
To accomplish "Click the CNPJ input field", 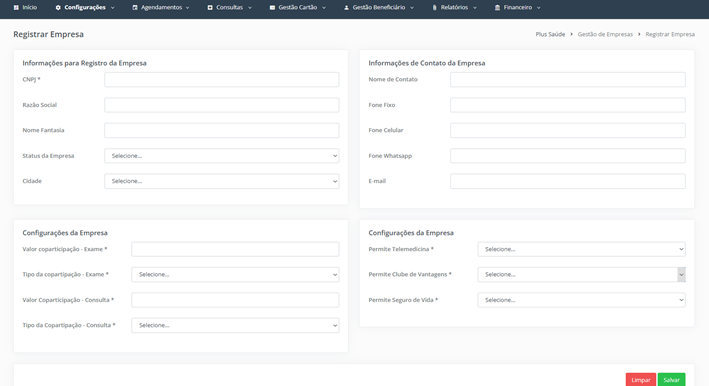I will click(222, 80).
